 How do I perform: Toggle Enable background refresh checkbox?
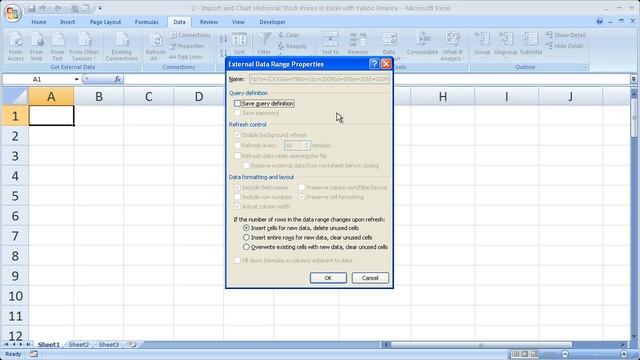(237, 135)
